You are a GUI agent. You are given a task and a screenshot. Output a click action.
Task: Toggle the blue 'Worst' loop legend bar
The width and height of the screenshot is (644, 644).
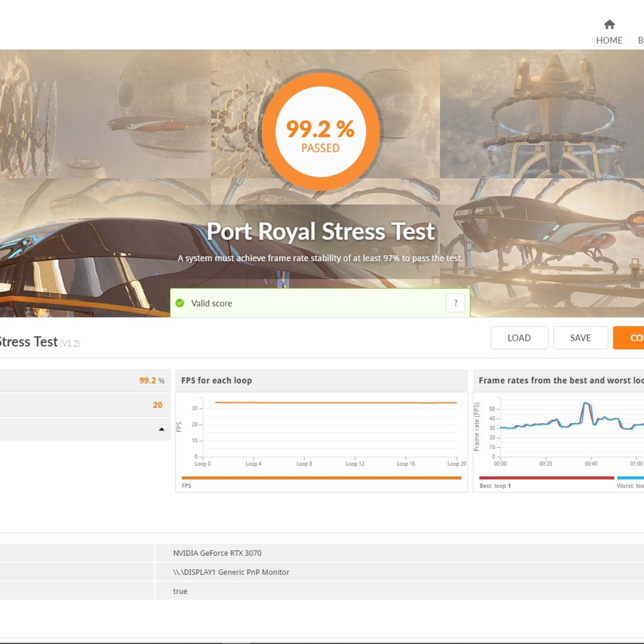click(630, 478)
